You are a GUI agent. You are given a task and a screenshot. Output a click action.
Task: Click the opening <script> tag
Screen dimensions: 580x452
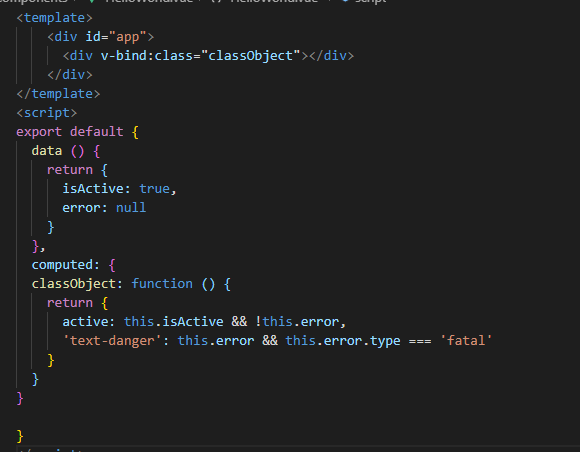[47, 113]
